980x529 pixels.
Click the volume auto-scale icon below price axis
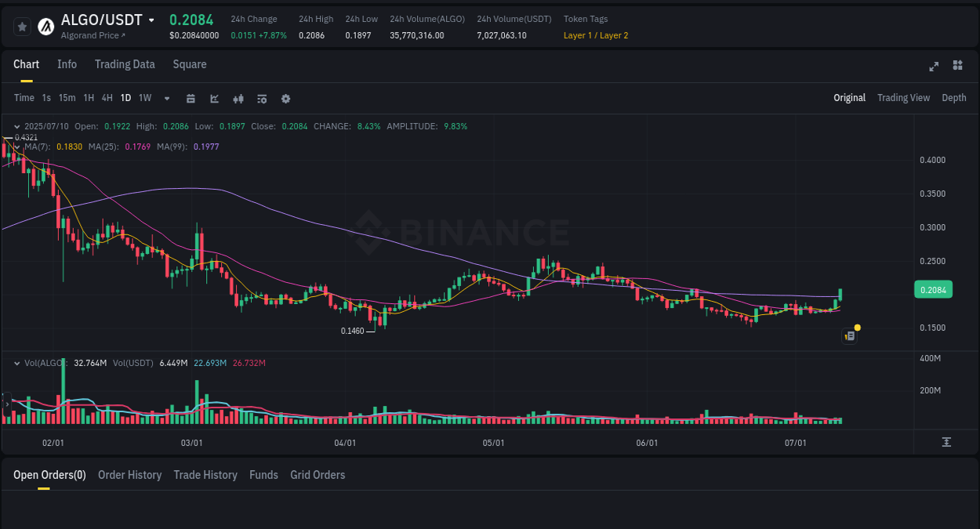(x=946, y=442)
